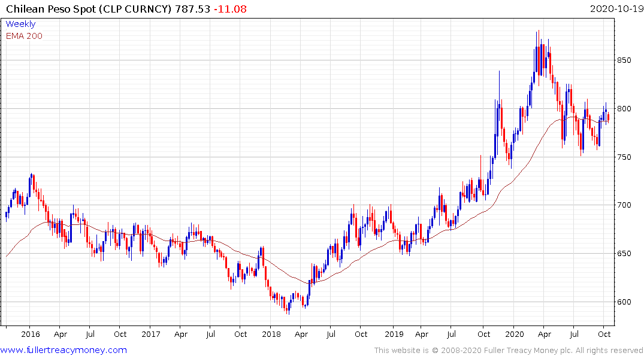Click the 850 price axis label
644x359 pixels.
[624, 60]
